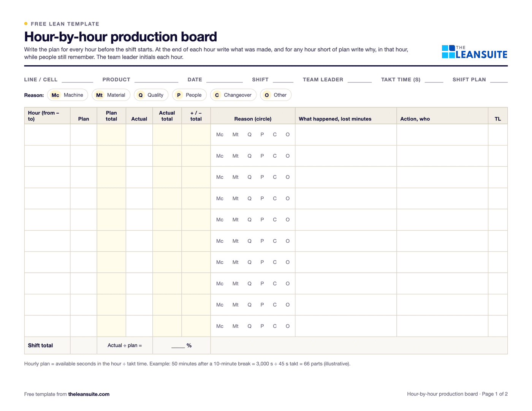Click the "Write the plan for every hour" instructions
Viewport: 532px width, 411px height.
pos(216,54)
